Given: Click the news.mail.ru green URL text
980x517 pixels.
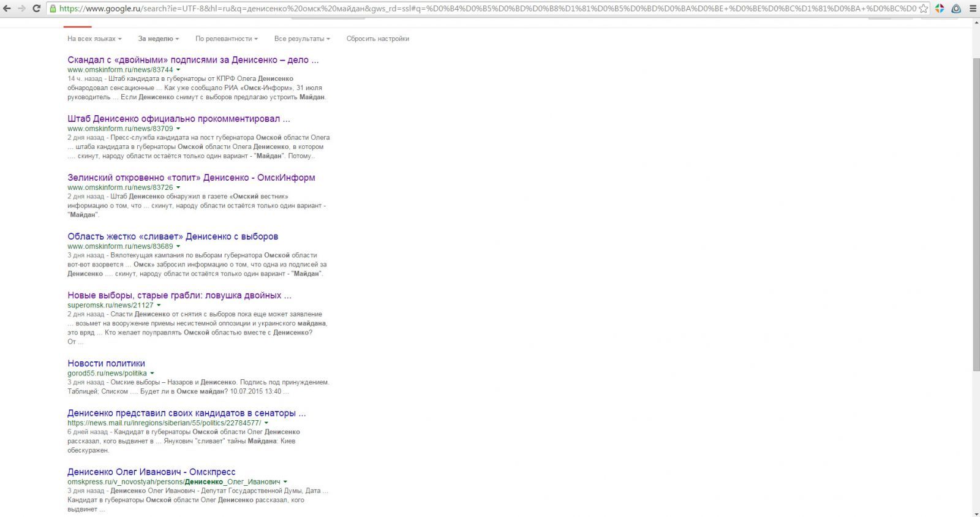Looking at the screenshot, I should coord(164,423).
